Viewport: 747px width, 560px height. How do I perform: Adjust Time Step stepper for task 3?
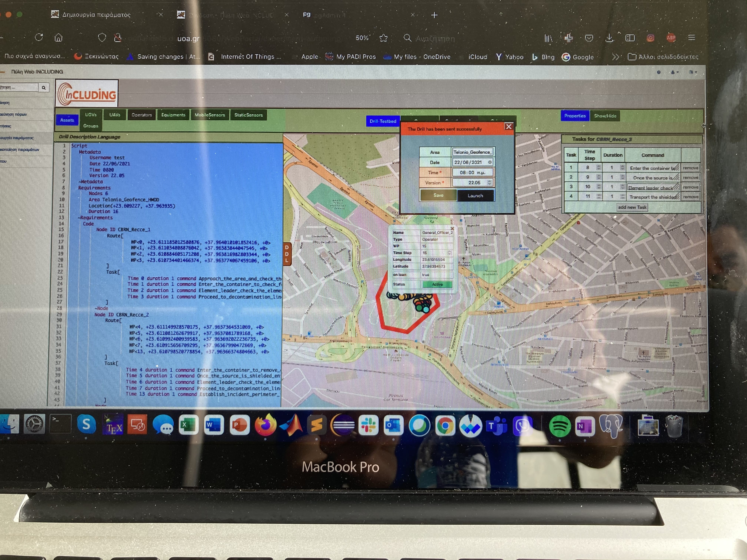click(598, 187)
